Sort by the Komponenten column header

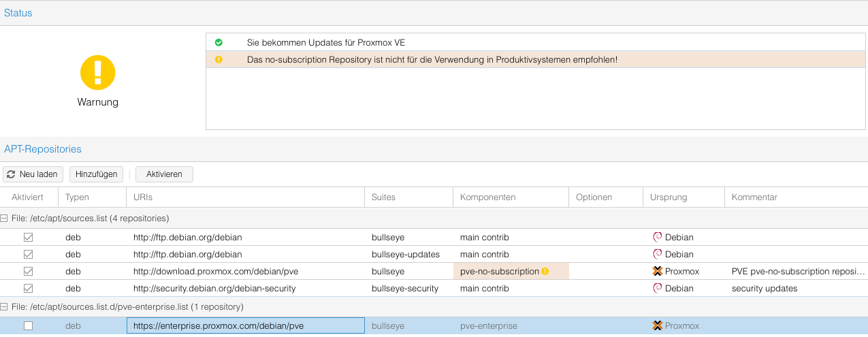click(511, 197)
